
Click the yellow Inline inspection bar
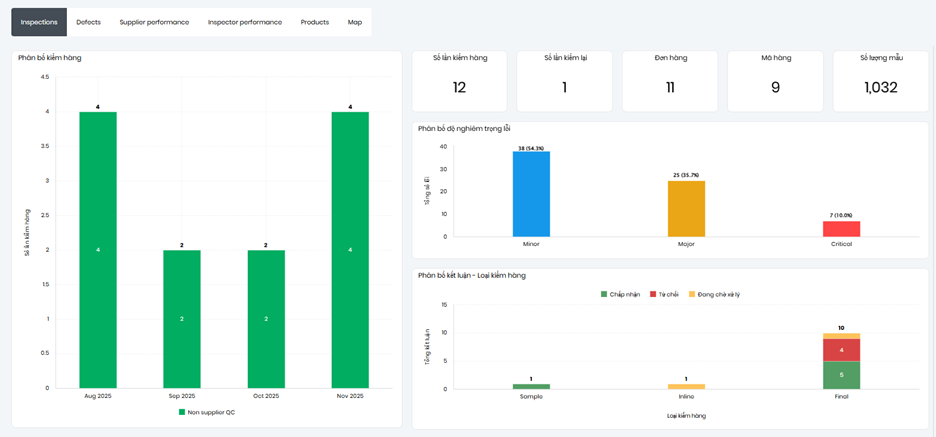(x=686, y=386)
